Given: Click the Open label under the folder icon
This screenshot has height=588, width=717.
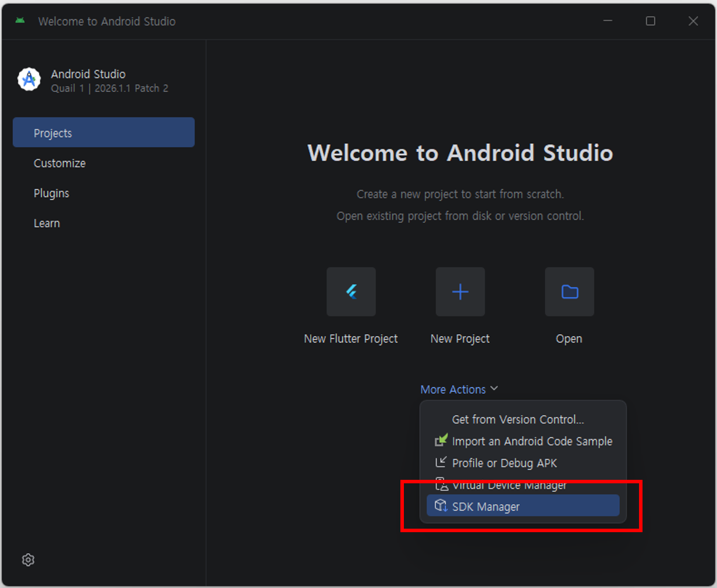Looking at the screenshot, I should click(x=569, y=338).
